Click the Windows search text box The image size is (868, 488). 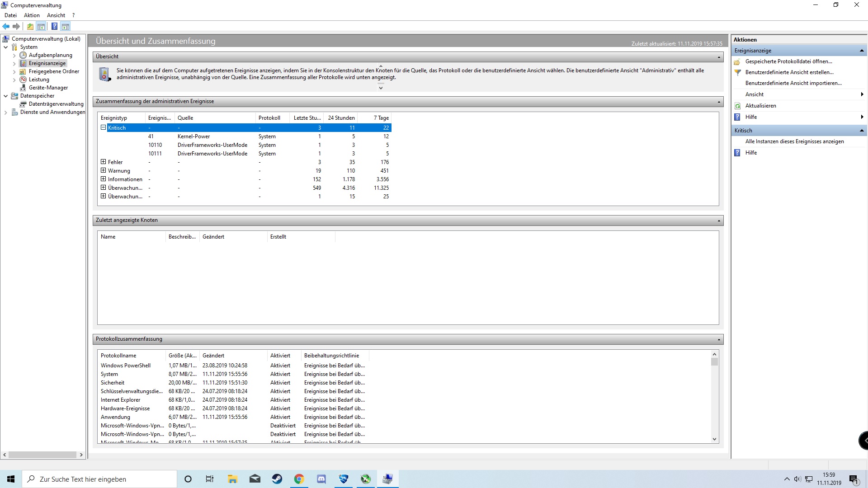point(99,479)
